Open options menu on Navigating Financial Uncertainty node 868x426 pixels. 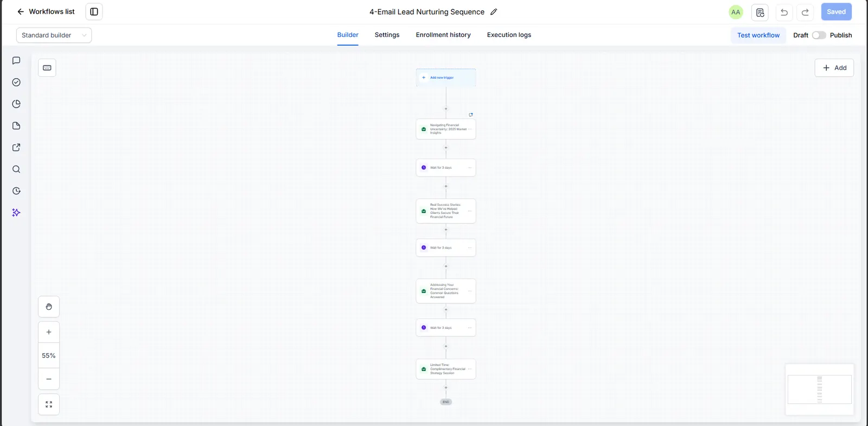470,129
